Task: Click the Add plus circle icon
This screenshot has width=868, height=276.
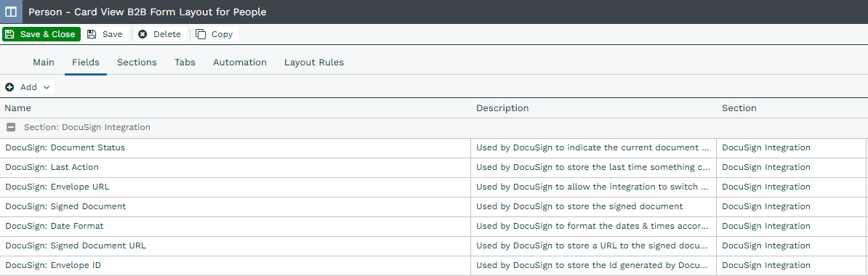Action: [10, 87]
